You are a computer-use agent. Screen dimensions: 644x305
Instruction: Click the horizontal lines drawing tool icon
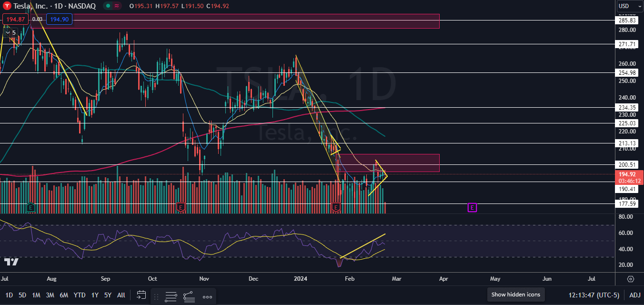tap(171, 296)
